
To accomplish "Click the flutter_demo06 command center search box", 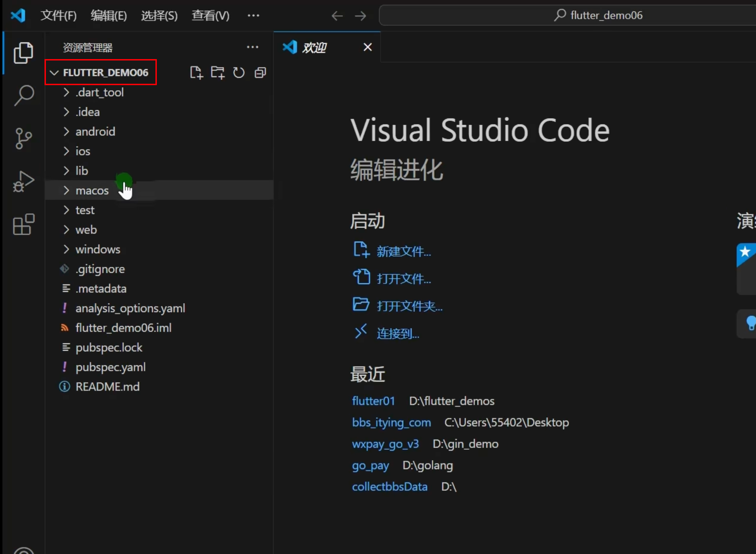I will [x=568, y=15].
